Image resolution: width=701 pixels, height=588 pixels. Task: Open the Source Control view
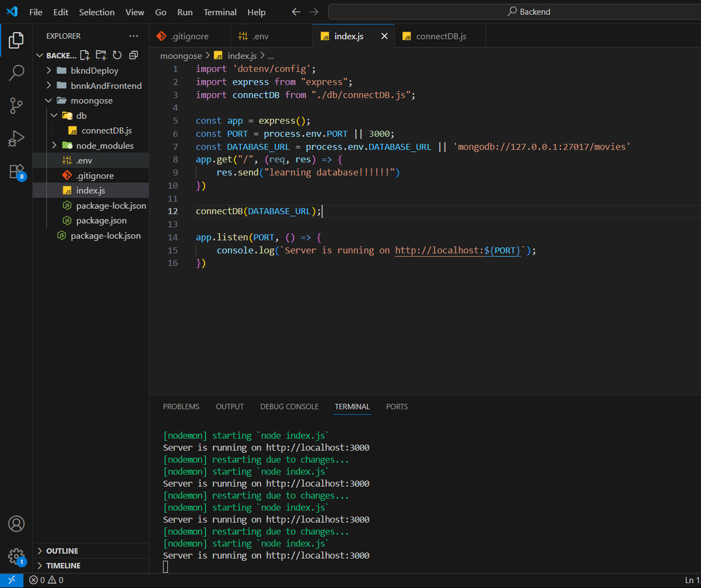[16, 106]
